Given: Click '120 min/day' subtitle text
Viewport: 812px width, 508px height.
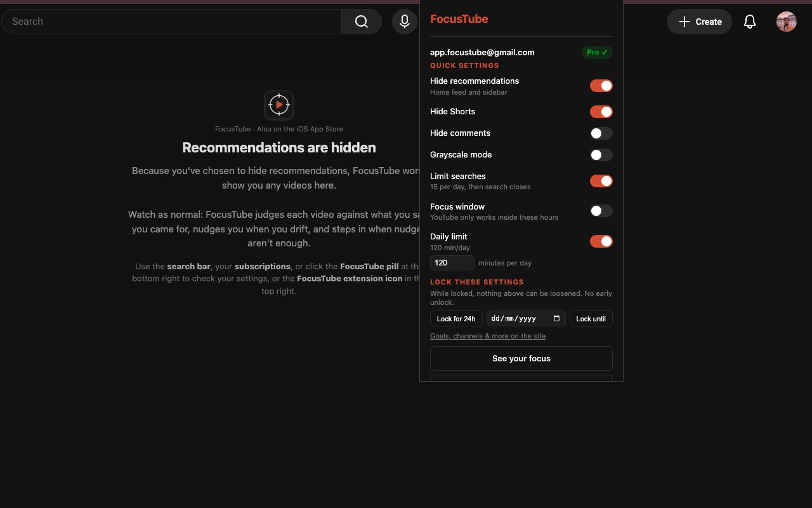Looking at the screenshot, I should (x=450, y=248).
